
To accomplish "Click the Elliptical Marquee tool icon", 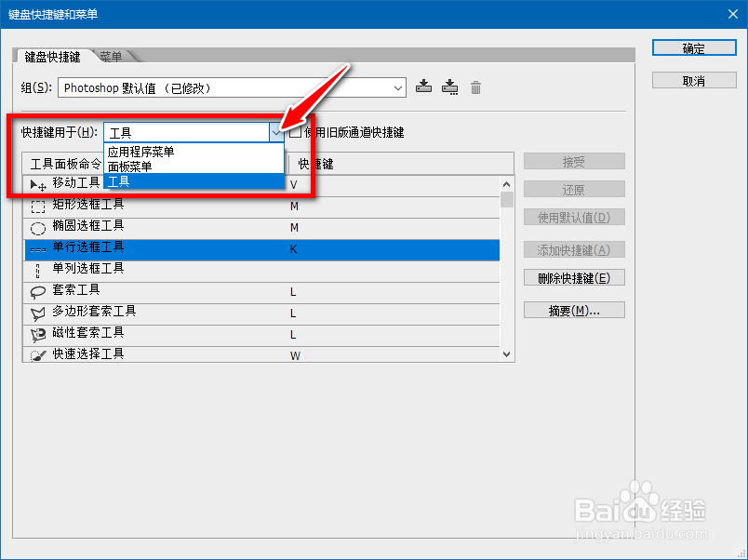I will click(x=38, y=228).
